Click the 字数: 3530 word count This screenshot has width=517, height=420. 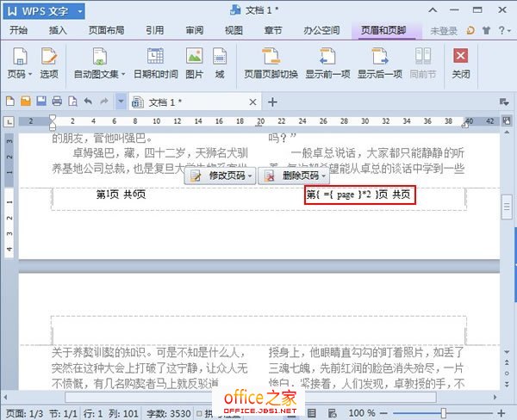click(169, 413)
